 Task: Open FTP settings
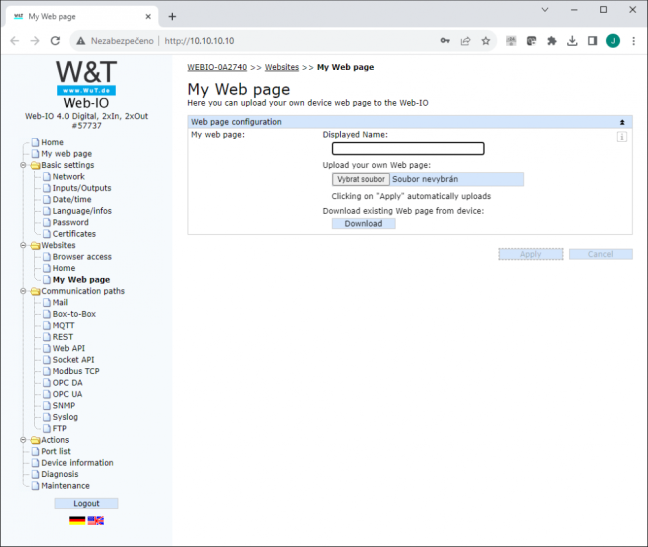tap(60, 428)
